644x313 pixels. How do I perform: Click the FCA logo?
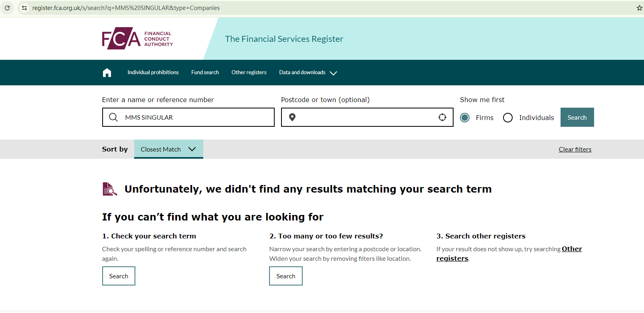point(137,39)
